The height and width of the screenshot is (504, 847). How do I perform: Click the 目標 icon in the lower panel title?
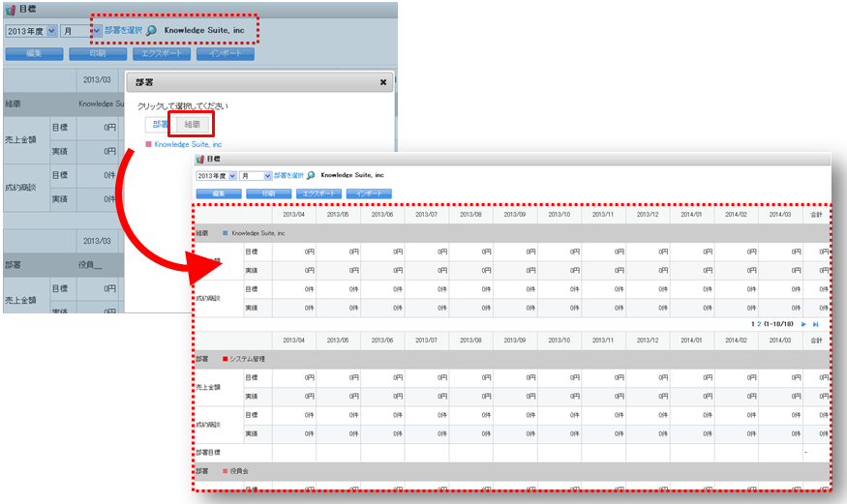(200, 159)
